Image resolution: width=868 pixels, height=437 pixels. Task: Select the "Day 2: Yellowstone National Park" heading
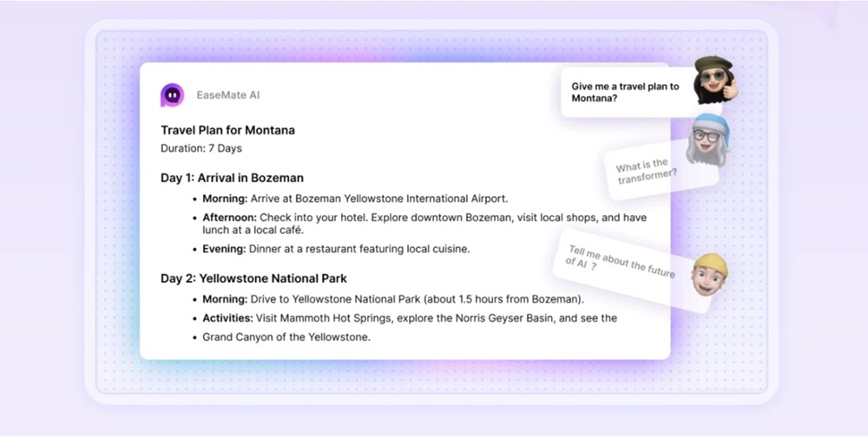pos(253,278)
